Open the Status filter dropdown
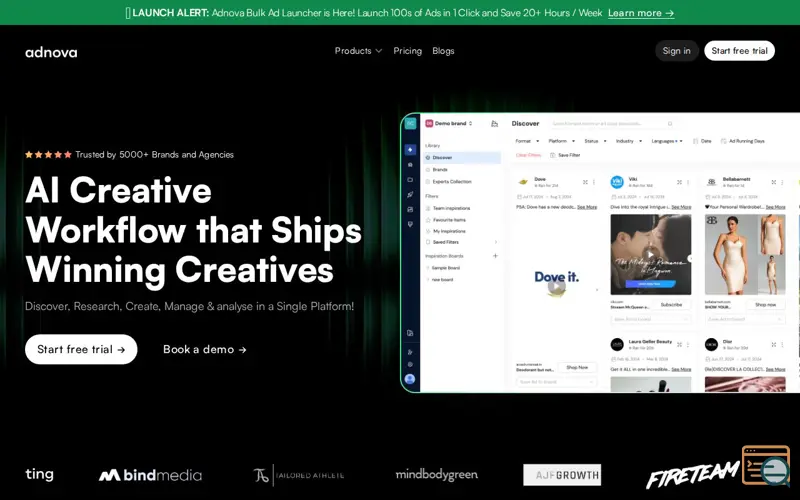Screen dimensions: 800x500 595,141
